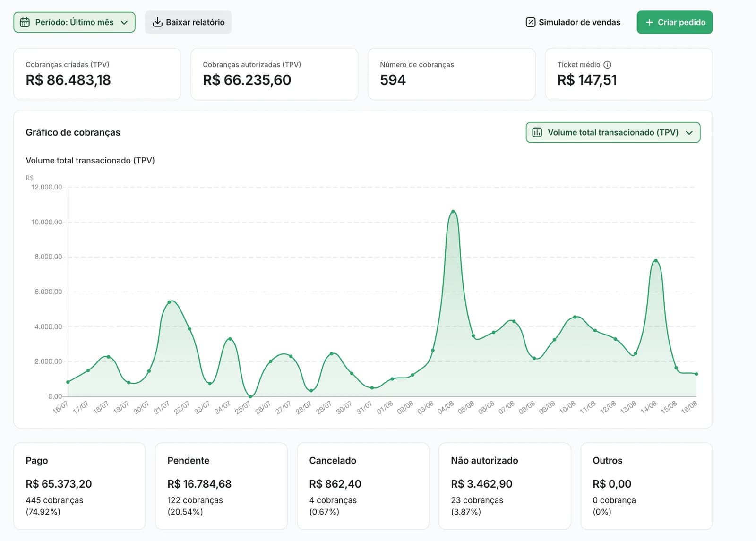The width and height of the screenshot is (756, 541).
Task: Click the info icon next to Ticket médio
Action: click(x=607, y=65)
